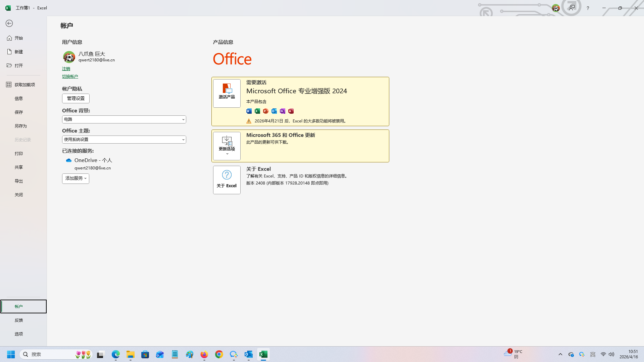Click the Sign out (注销) link
Screen dimensions: 644x362
tap(66, 69)
